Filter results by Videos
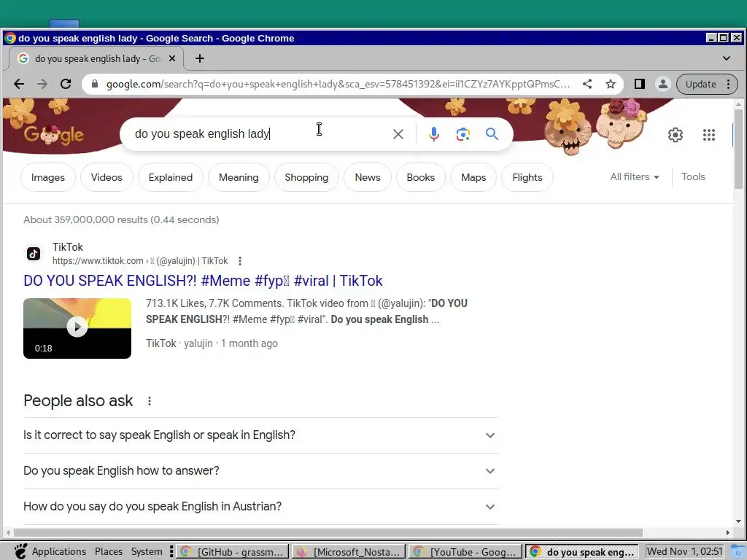747x560 pixels. (107, 178)
